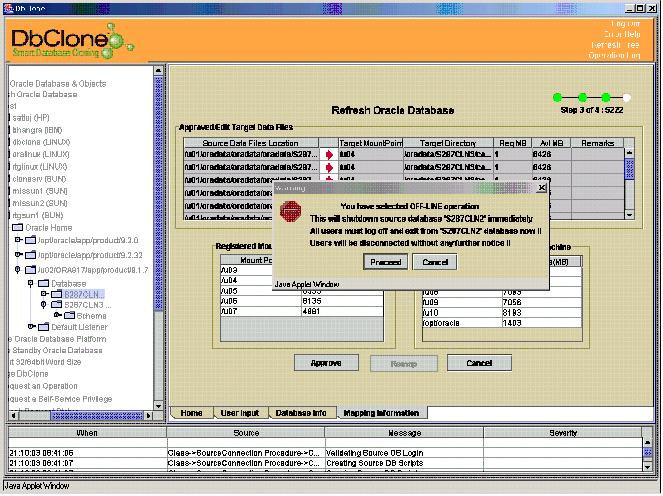Close the warning dialog with its X
Screen dimensions: 663x496
[541, 188]
